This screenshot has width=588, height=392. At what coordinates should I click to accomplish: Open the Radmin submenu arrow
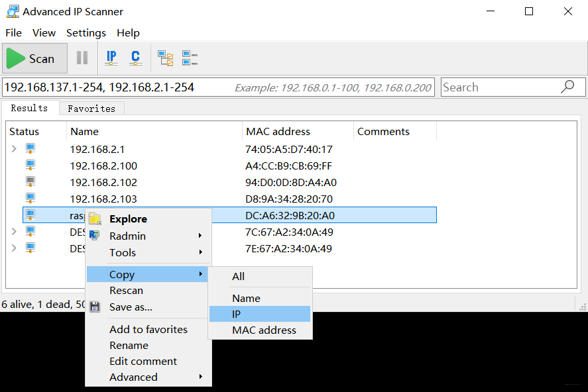[x=200, y=236]
